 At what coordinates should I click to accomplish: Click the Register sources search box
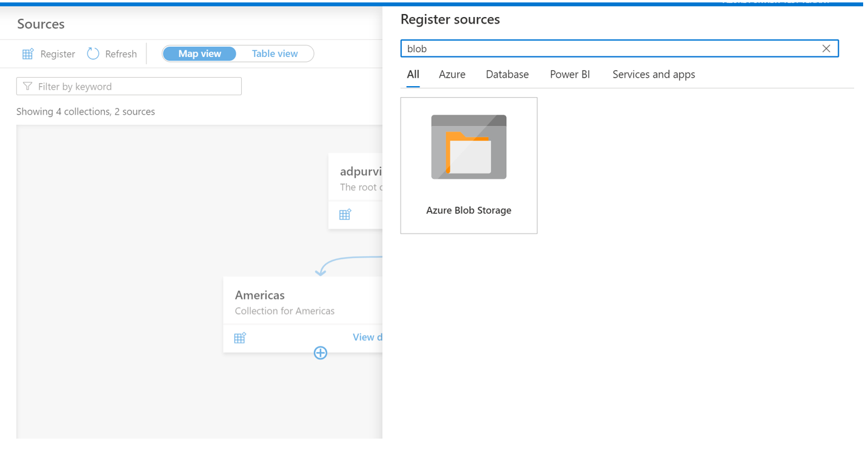click(x=606, y=48)
